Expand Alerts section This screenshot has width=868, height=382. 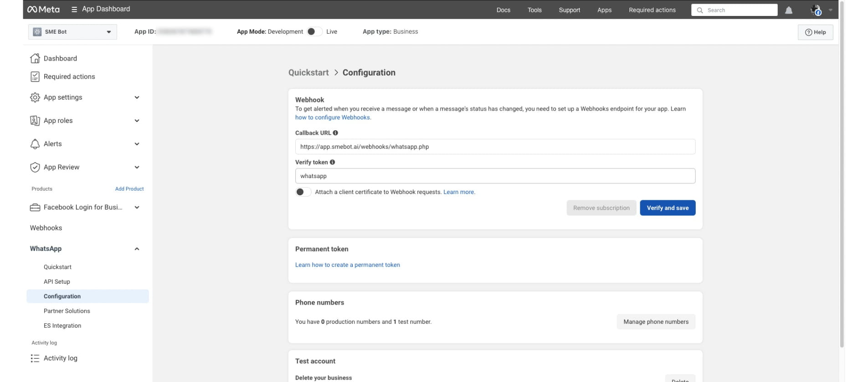coord(137,144)
